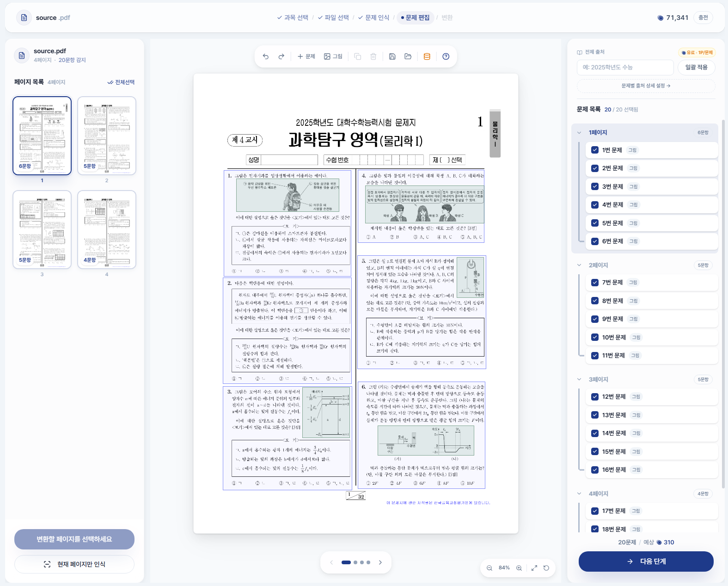Image resolution: width=728 pixels, height=586 pixels.
Task: Uncheck the 1번 문제 checkbox
Action: [595, 150]
